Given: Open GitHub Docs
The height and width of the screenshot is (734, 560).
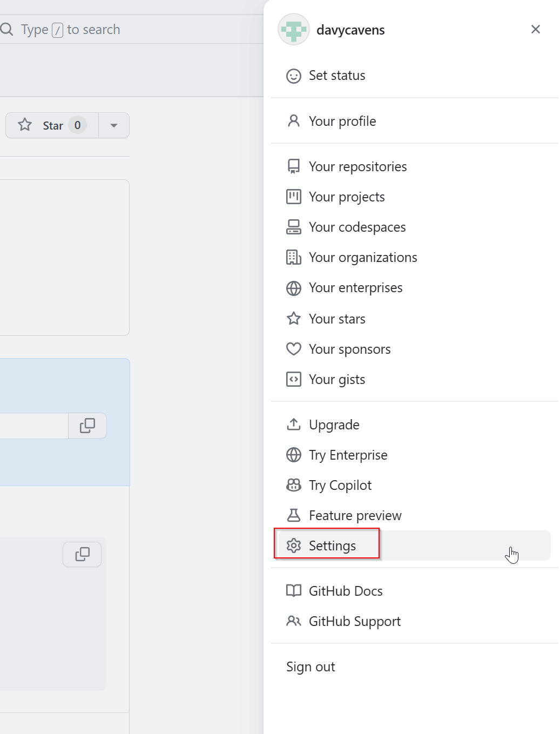Looking at the screenshot, I should pos(414,591).
